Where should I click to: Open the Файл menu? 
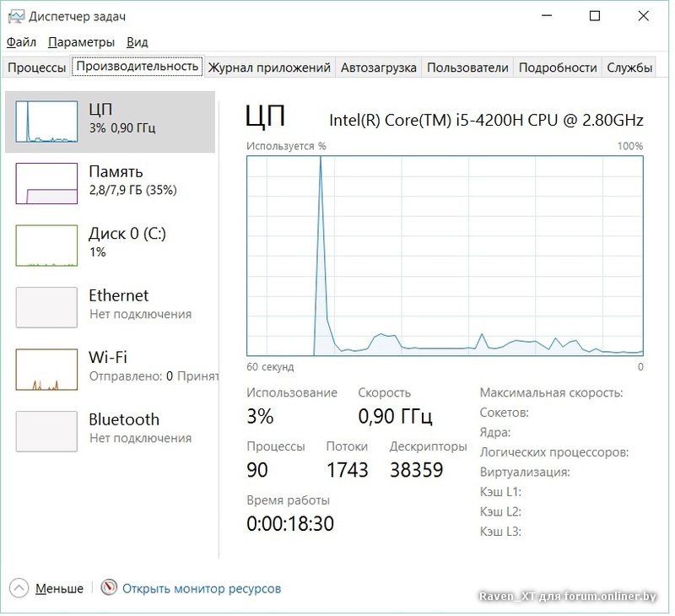(21, 42)
